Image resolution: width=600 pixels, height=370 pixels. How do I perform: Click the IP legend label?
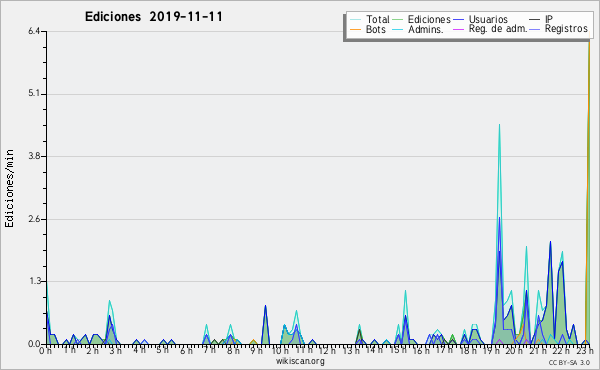[549, 19]
